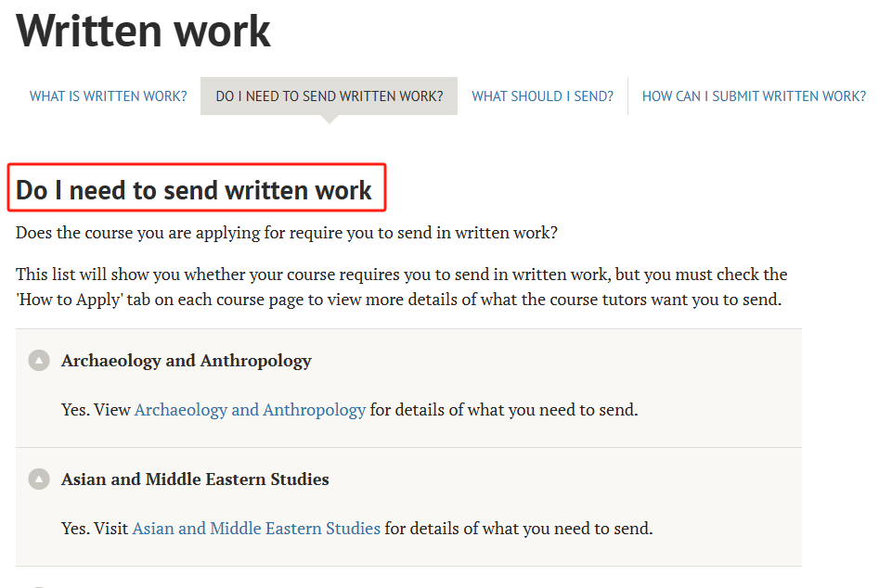Image resolution: width=879 pixels, height=588 pixels.
Task: Toggle the Asian and Middle Eastern Studies heading
Action: pyautogui.click(x=195, y=479)
